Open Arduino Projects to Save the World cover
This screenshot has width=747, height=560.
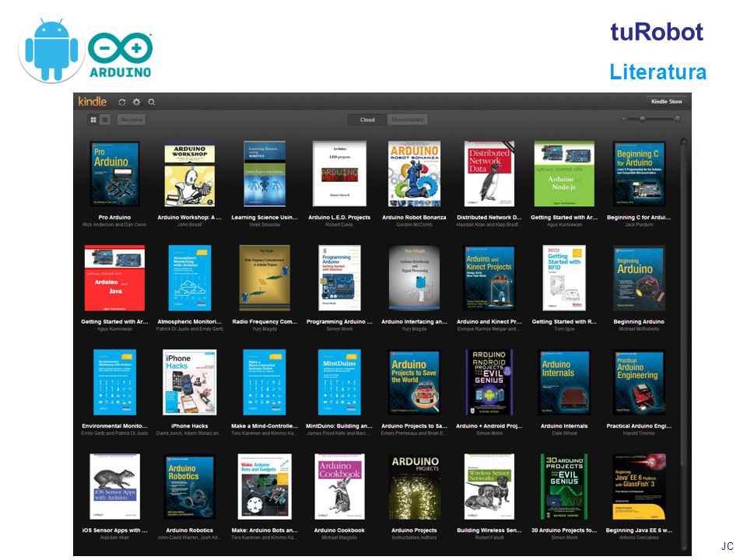pyautogui.click(x=414, y=383)
